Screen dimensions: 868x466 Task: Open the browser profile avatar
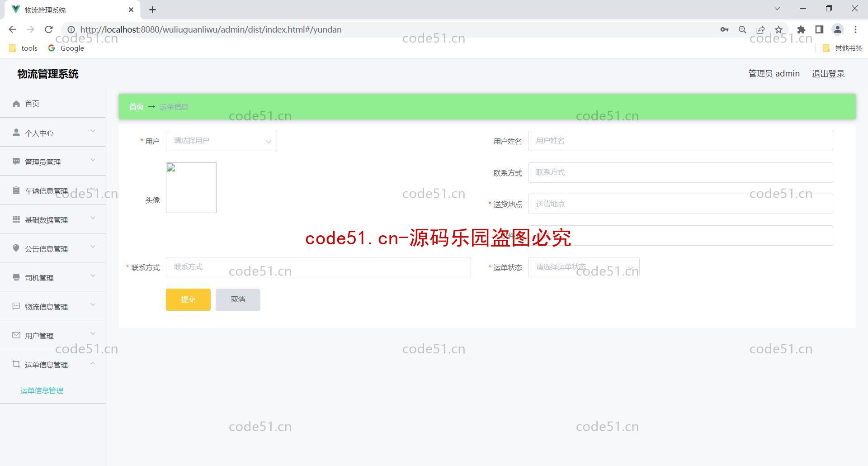[x=837, y=29]
